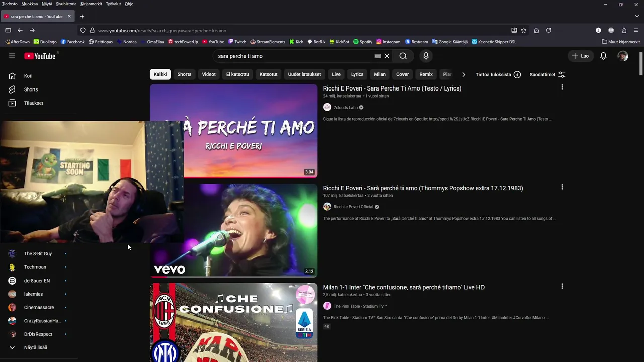Open options for the Milan 1-1 Inter video
The image size is (644, 362).
pos(562,286)
